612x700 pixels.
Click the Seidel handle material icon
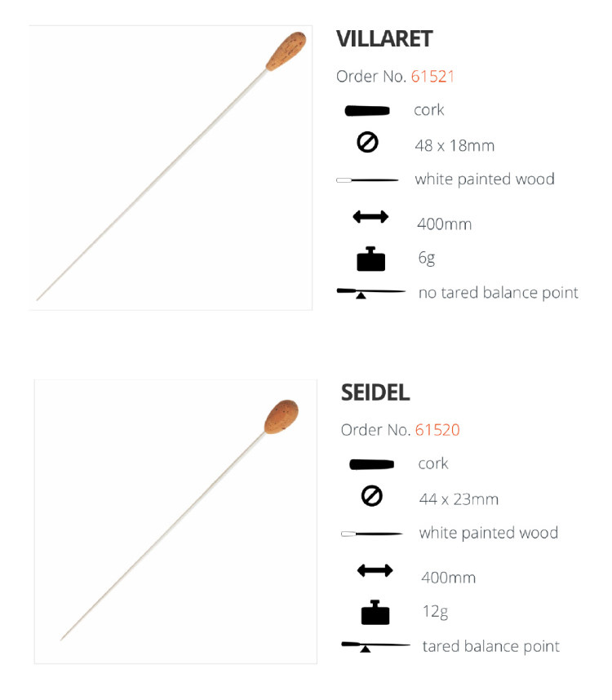point(372,464)
